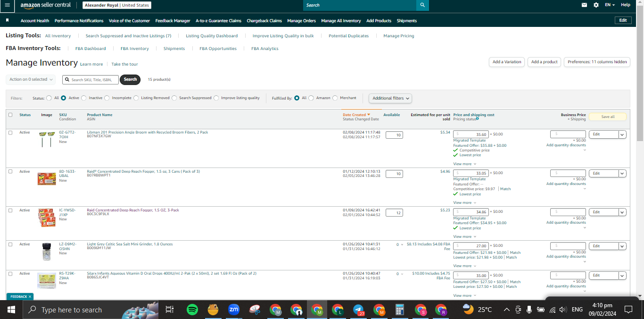644x319 pixels.
Task: Click the Date Created sort arrow
Action: point(369,115)
